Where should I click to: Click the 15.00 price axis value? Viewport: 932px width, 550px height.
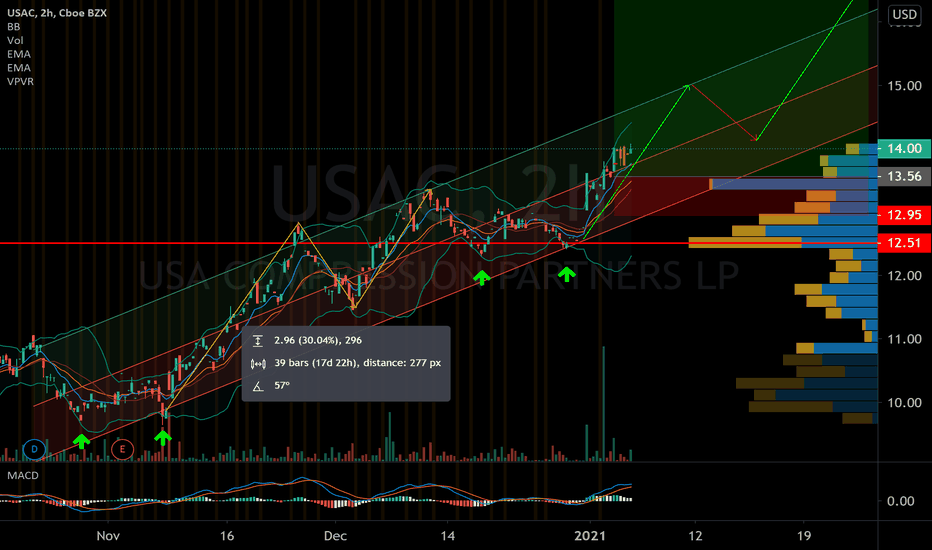click(904, 86)
